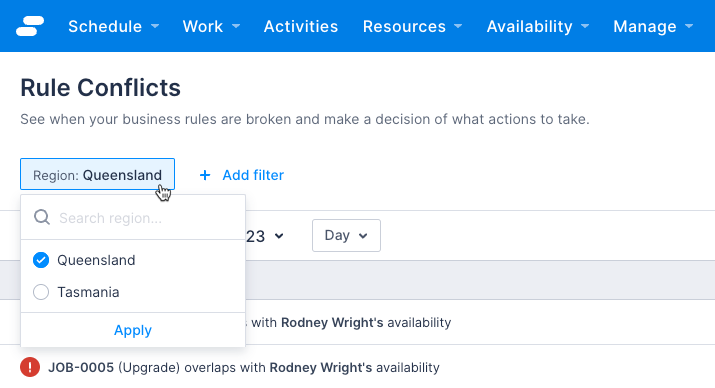Click the magnifier icon in region search
The height and width of the screenshot is (388, 715).
(x=41, y=217)
